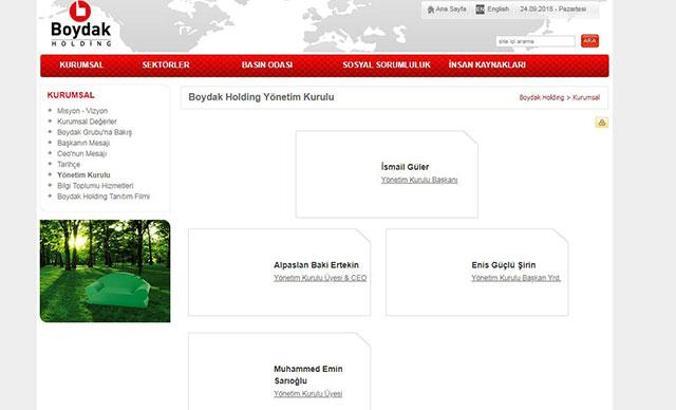Open the SEKTÖRLER menu
Image resolution: width=676 pixels, height=410 pixels.
coord(166,65)
